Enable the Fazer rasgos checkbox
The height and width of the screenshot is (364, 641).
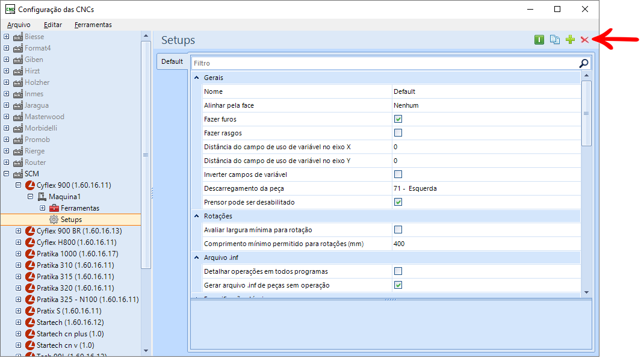pos(398,133)
